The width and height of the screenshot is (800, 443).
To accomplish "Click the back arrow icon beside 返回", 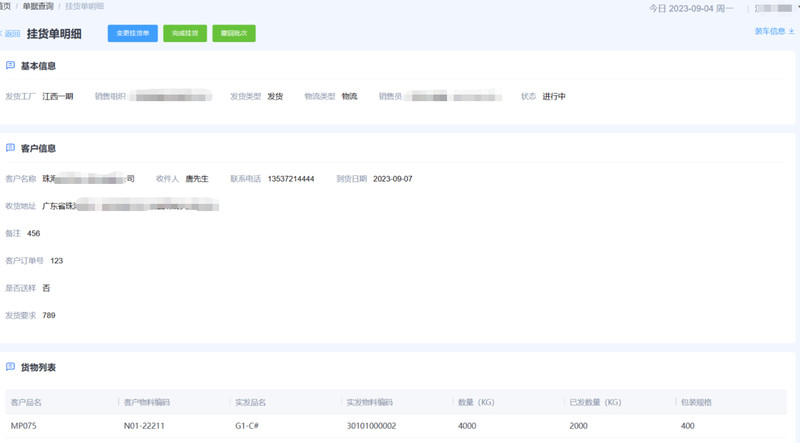I will 3,33.
